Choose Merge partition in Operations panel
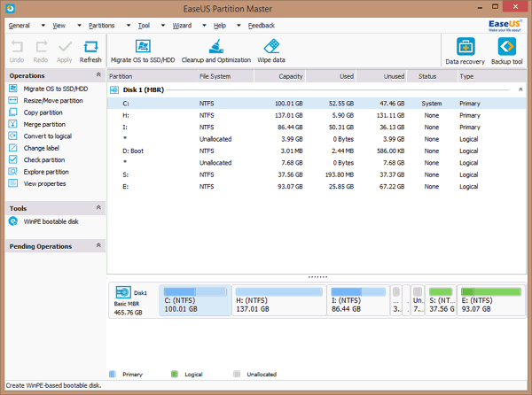The height and width of the screenshot is (395, 532). (x=43, y=125)
